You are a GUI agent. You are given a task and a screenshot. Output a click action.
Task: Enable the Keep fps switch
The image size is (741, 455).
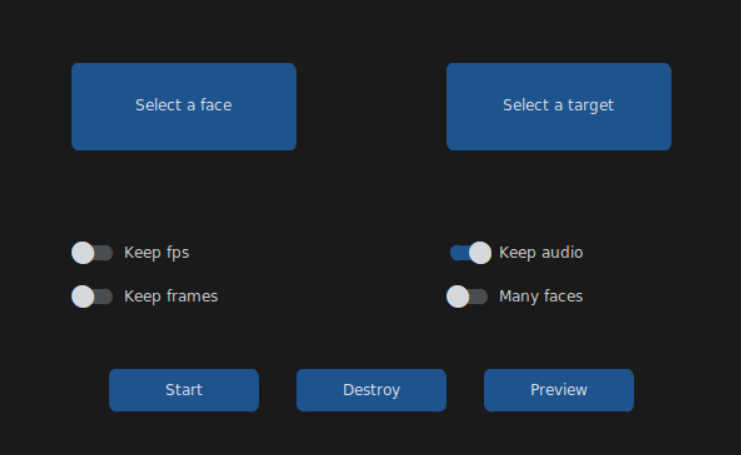click(x=92, y=253)
